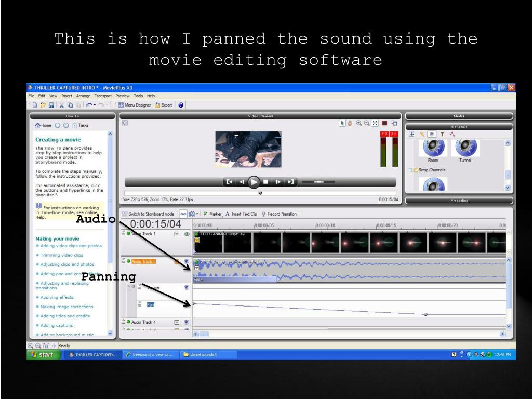Click the dark red square preview icon
The height and width of the screenshot is (399, 532).
(384, 123)
